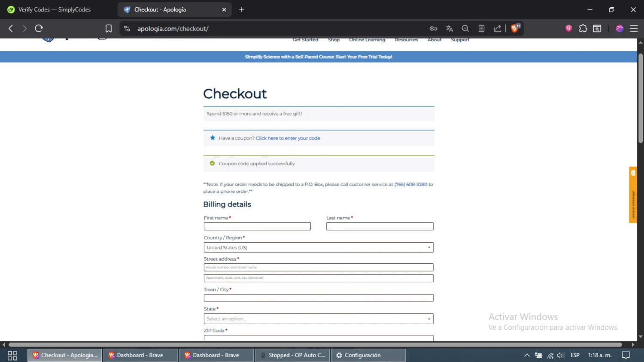Open Windows notification center

pyautogui.click(x=626, y=356)
